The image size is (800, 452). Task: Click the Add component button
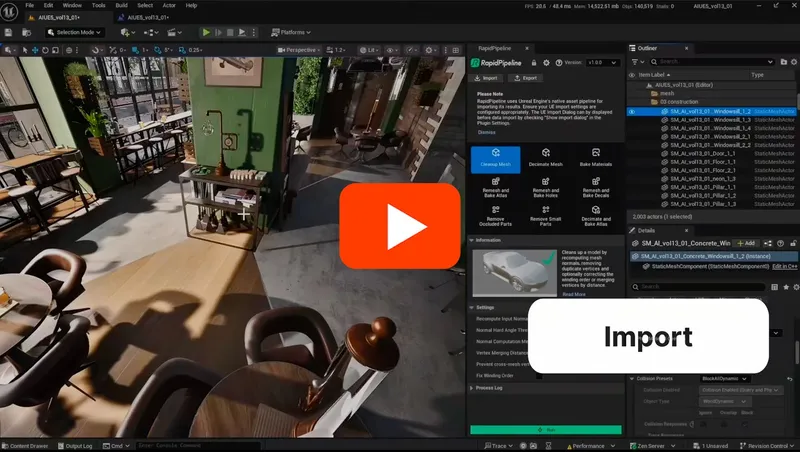pos(745,243)
